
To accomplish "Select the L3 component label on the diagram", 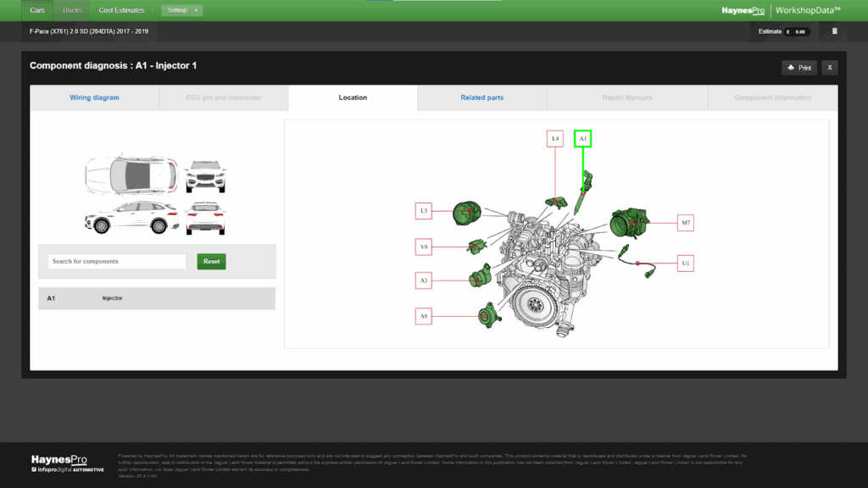I will [x=423, y=210].
